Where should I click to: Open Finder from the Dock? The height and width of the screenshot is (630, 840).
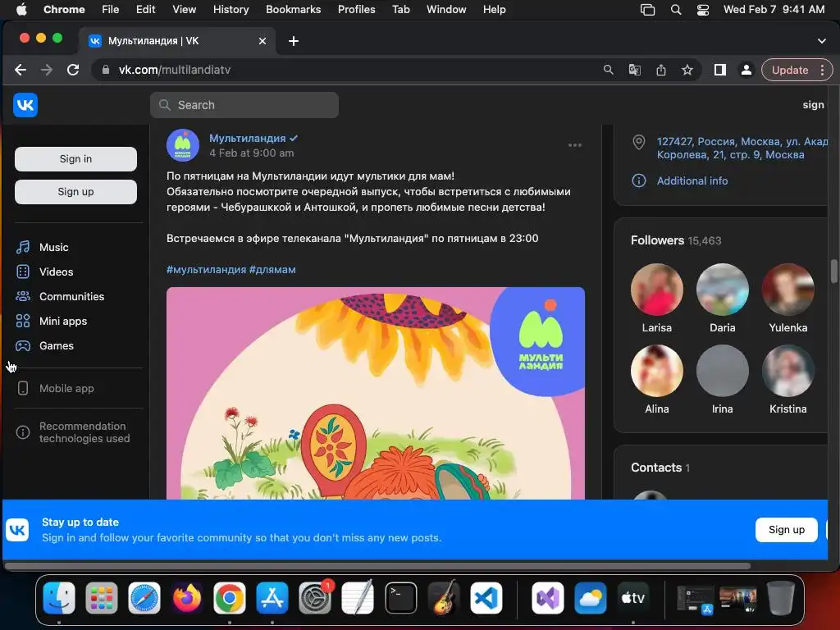[x=59, y=598]
